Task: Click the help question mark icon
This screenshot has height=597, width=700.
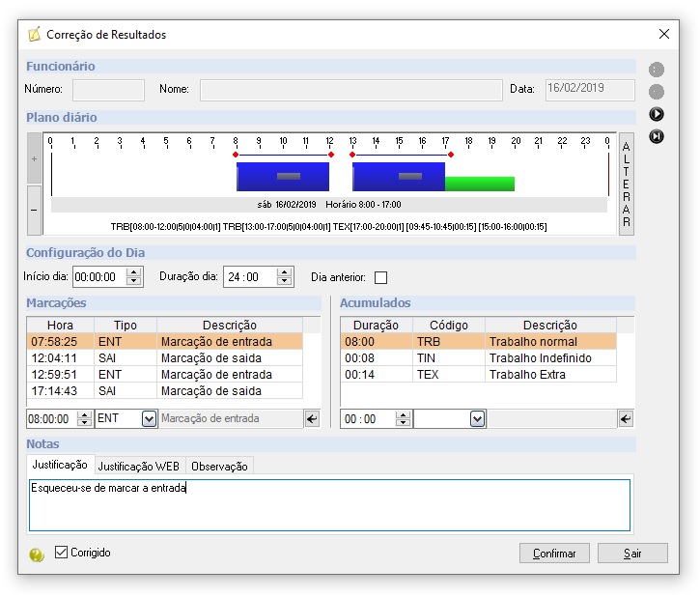Action: tap(37, 554)
